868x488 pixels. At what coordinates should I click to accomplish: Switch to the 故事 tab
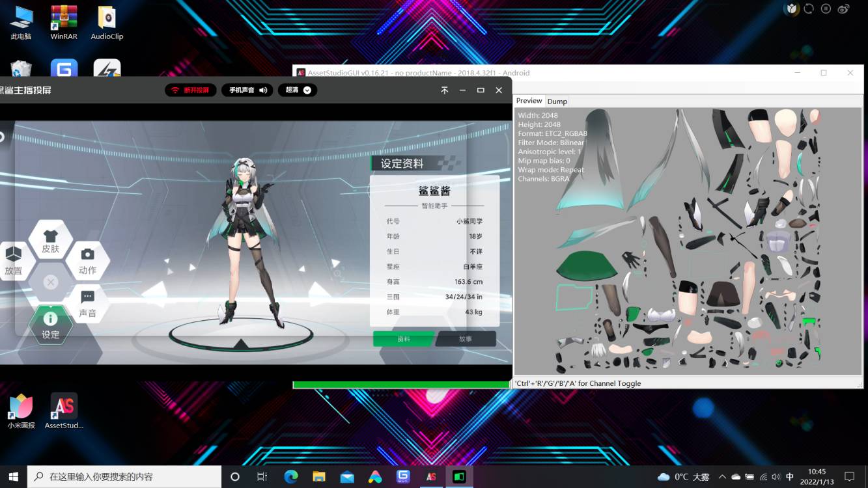[466, 339]
